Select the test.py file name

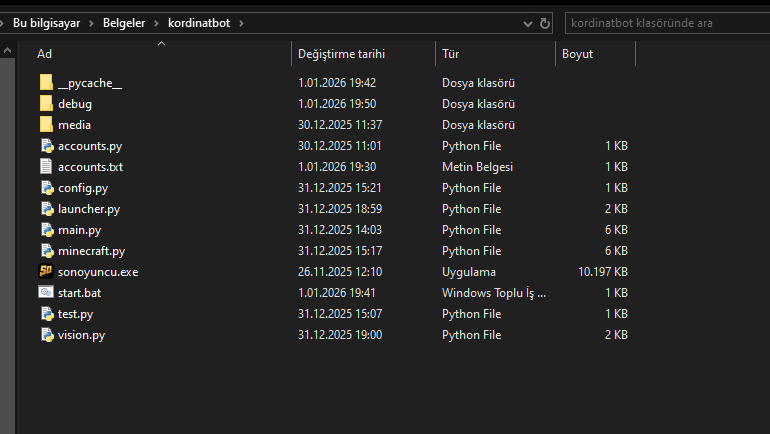tap(75, 314)
